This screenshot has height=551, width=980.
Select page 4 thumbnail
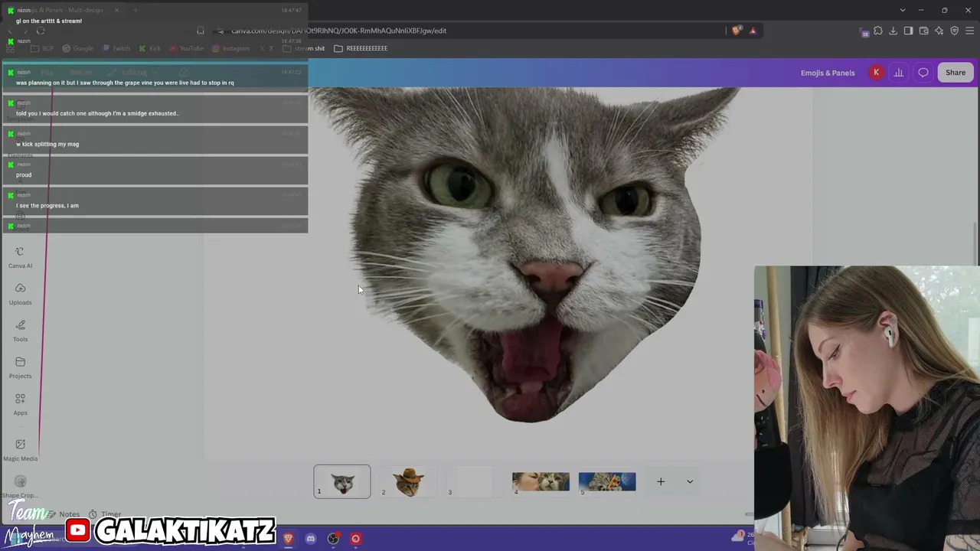point(541,481)
